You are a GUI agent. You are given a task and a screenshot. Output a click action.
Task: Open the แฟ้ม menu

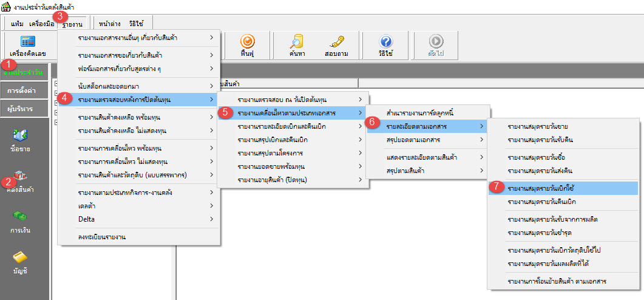17,24
